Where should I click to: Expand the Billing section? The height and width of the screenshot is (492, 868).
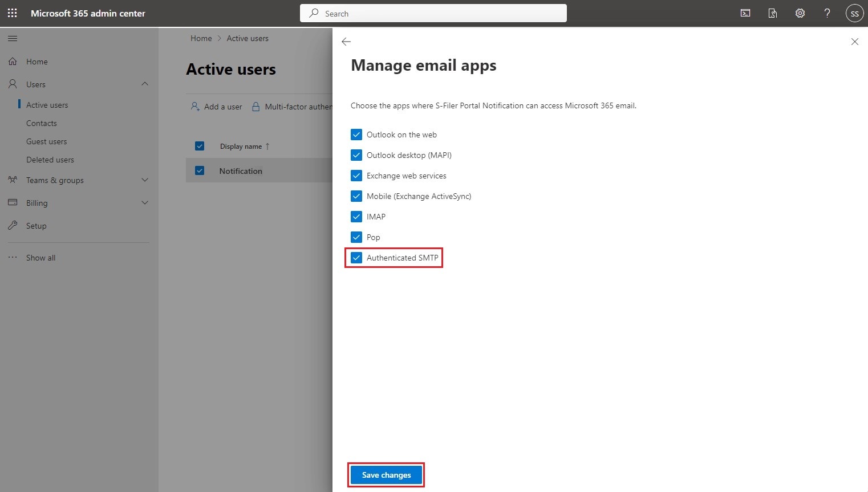click(x=145, y=202)
